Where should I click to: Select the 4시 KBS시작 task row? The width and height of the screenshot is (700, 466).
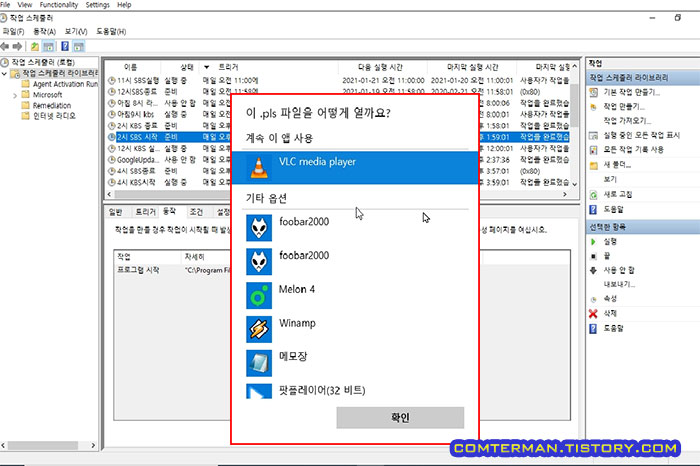(x=338, y=182)
